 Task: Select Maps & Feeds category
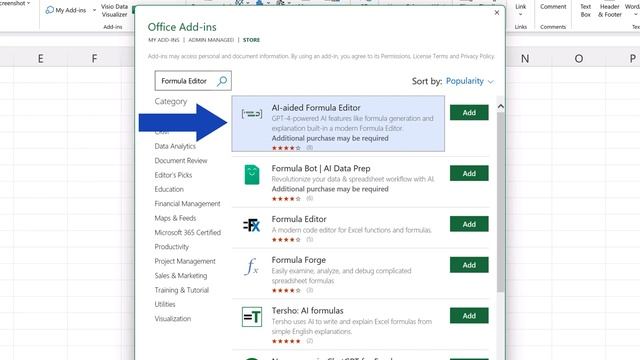175,218
